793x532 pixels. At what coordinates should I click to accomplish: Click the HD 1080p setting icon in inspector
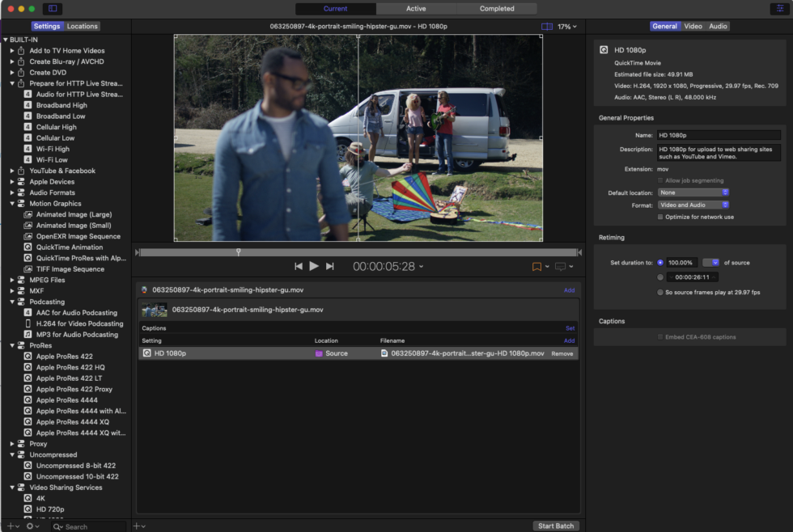pyautogui.click(x=604, y=49)
